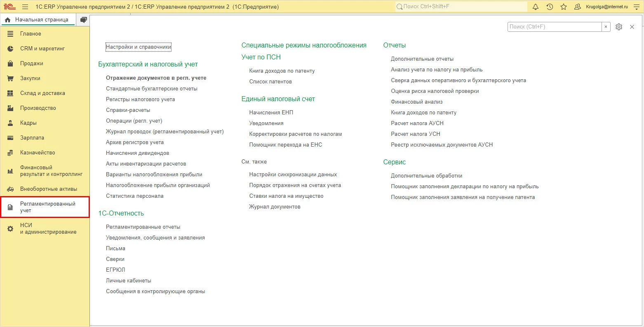Open Список патентов
Viewport: 644px width, 327px height.
pos(270,82)
